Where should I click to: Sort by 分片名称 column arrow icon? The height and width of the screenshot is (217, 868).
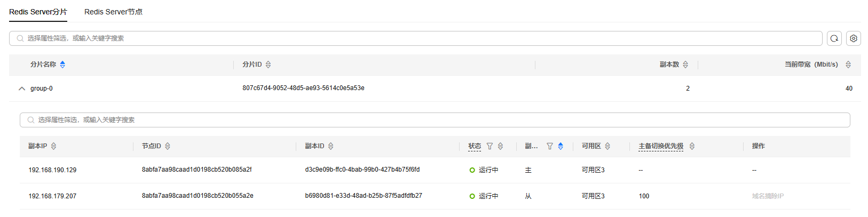(62, 65)
